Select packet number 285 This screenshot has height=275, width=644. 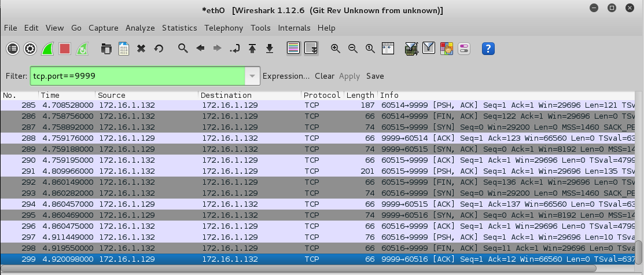318,105
